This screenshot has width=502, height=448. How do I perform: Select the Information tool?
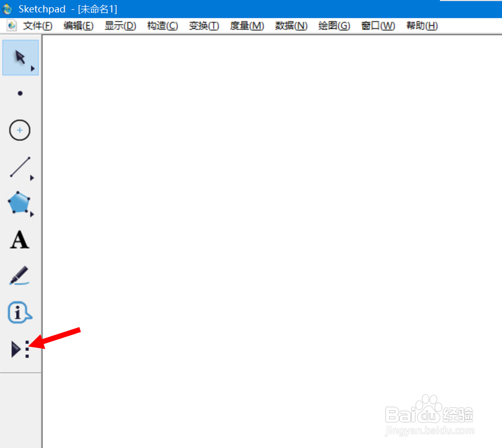pyautogui.click(x=20, y=312)
